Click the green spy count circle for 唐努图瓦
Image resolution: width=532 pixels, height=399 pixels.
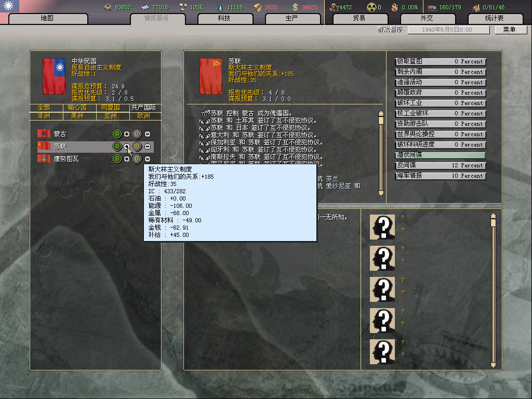pyautogui.click(x=117, y=159)
